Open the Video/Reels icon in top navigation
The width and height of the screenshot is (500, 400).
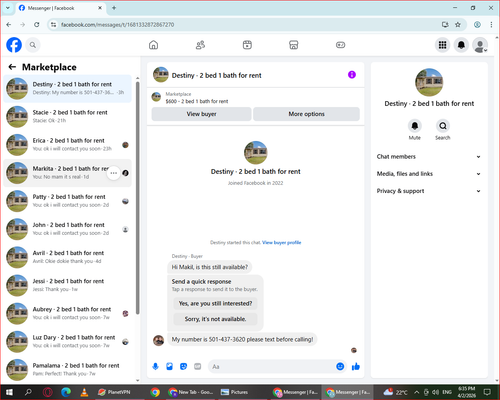[x=247, y=45]
